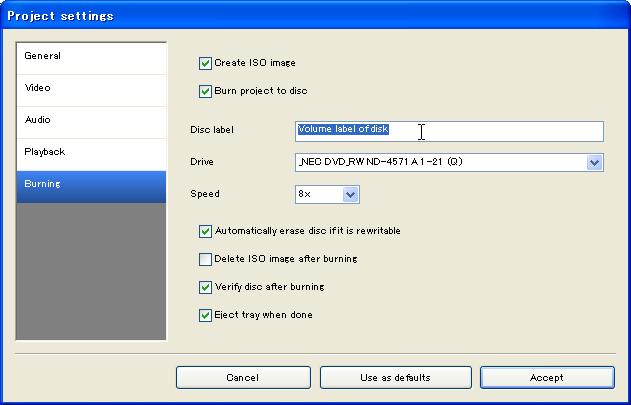Viewport: 631px width, 405px height.
Task: Open the General settings tab
Action: click(x=90, y=57)
